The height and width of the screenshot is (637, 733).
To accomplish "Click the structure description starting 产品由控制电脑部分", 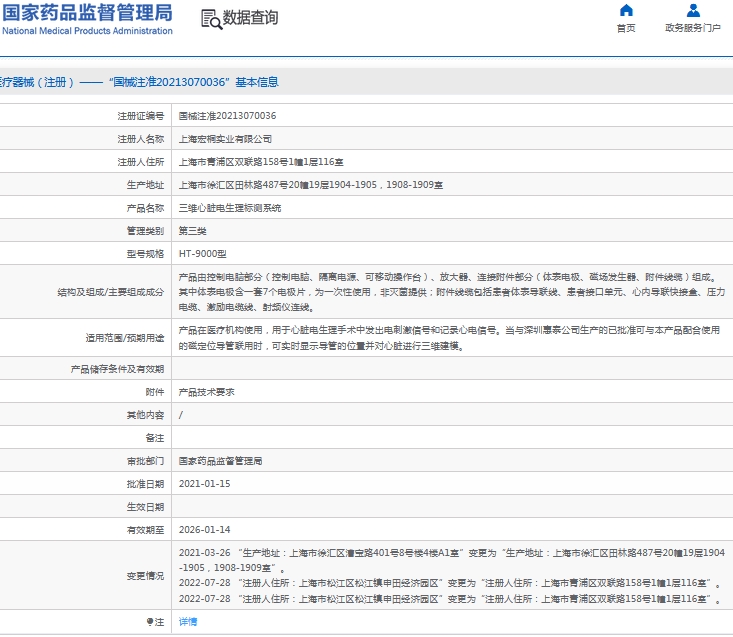I will coord(452,292).
